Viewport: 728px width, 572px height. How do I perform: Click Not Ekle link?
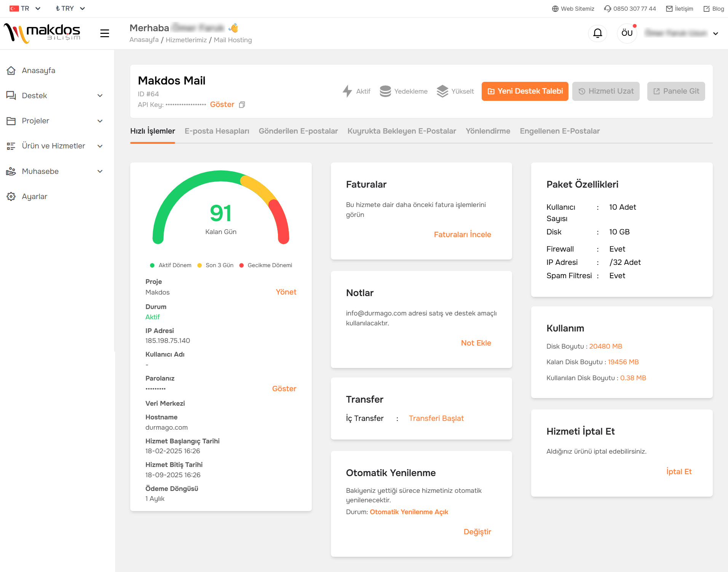(476, 343)
